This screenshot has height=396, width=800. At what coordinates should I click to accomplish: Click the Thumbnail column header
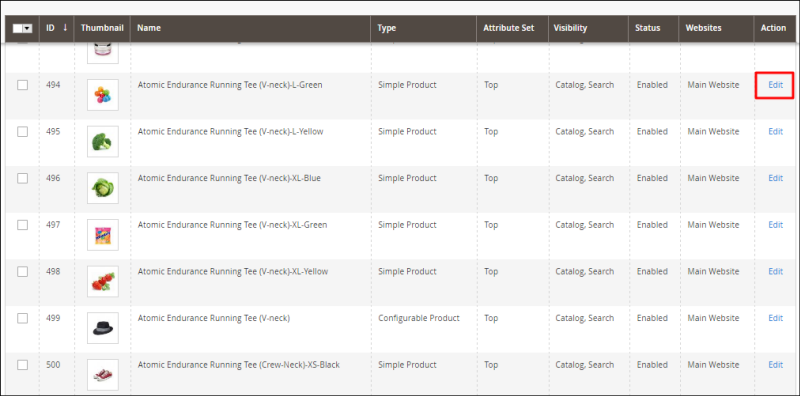tap(102, 28)
